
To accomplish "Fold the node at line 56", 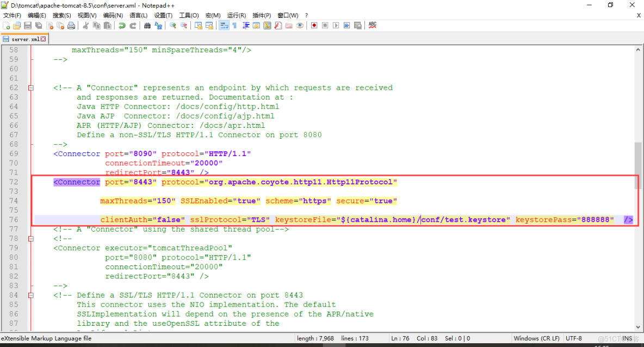I will pos(30,49).
